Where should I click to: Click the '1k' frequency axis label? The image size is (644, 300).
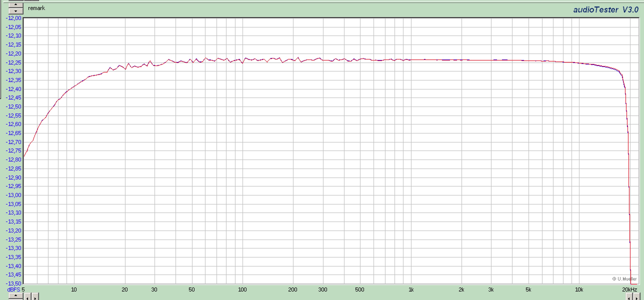[411, 289]
